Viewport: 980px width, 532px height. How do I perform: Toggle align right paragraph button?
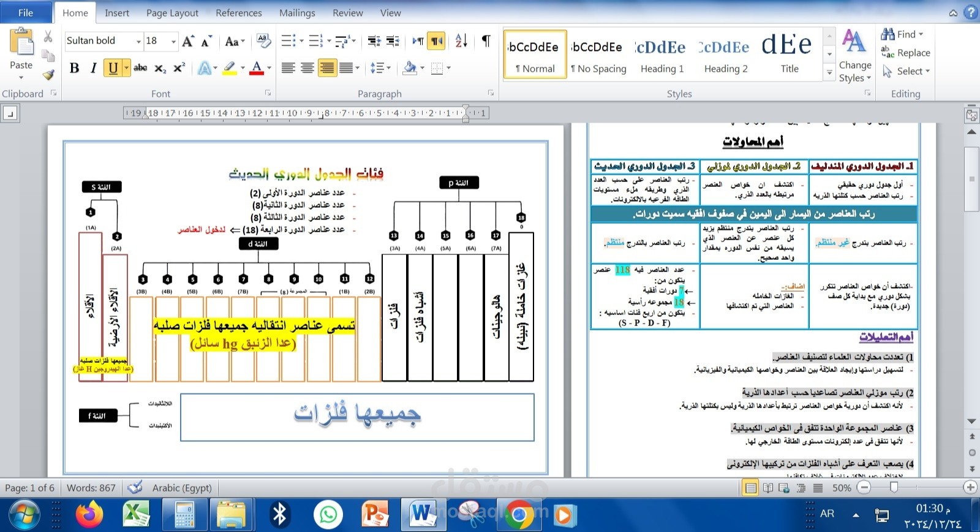pyautogui.click(x=327, y=68)
